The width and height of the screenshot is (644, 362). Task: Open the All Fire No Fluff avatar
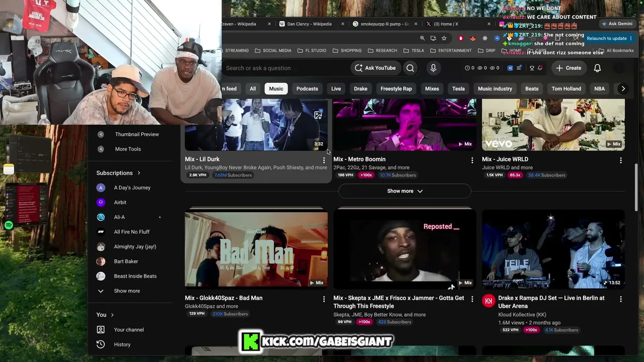point(101,232)
